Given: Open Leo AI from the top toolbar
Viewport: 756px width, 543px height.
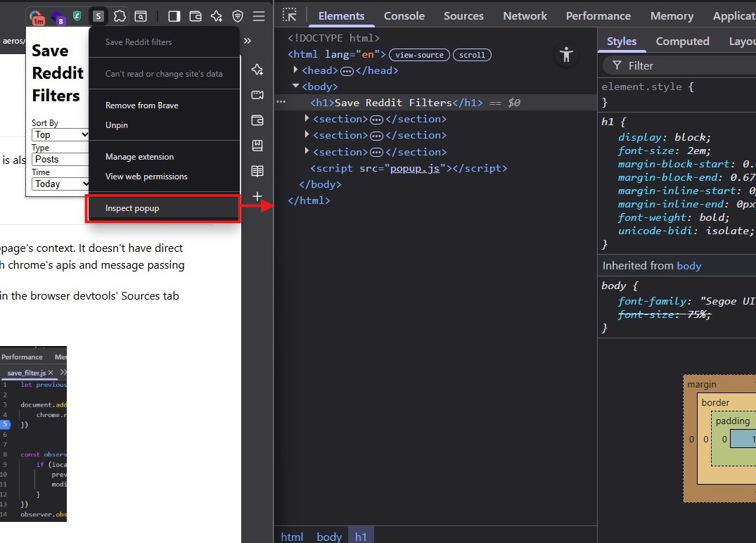Looking at the screenshot, I should pyautogui.click(x=217, y=16).
